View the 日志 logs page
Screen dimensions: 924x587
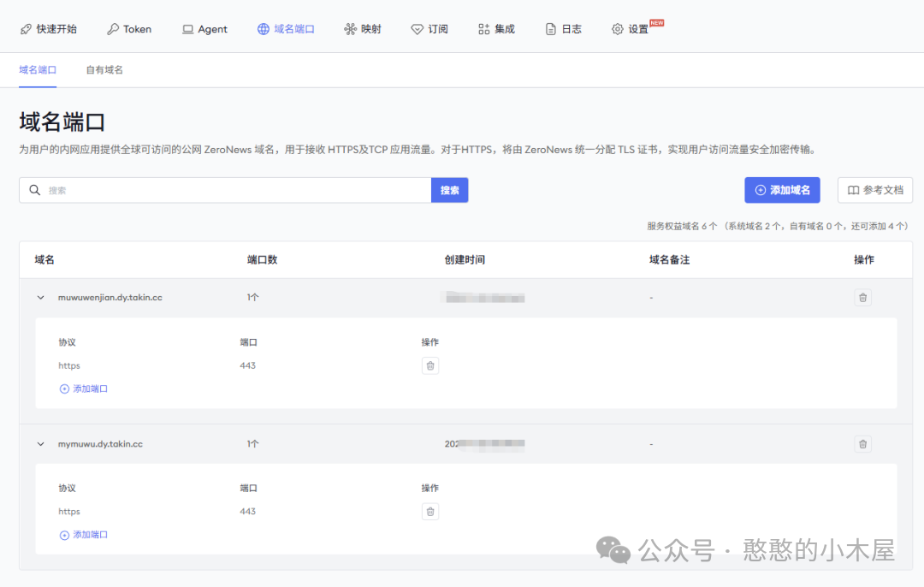click(564, 29)
